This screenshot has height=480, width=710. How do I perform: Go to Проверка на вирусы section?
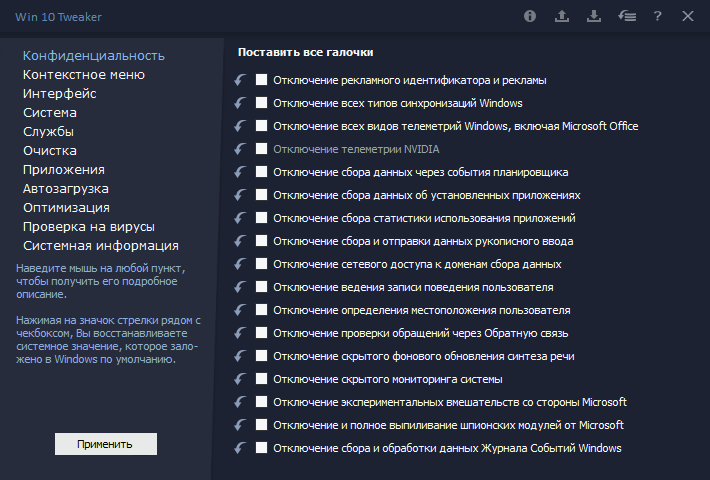tap(88, 226)
